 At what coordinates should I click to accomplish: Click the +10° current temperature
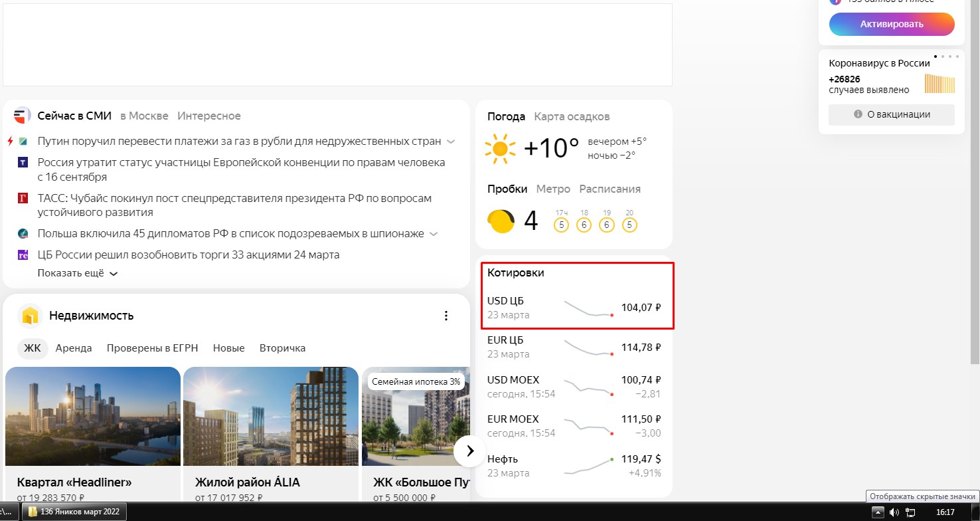pos(551,149)
